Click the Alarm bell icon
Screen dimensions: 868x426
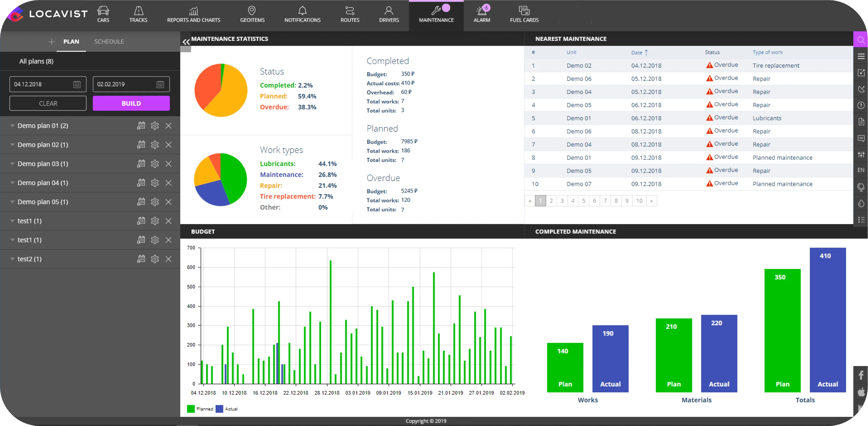coord(481,11)
